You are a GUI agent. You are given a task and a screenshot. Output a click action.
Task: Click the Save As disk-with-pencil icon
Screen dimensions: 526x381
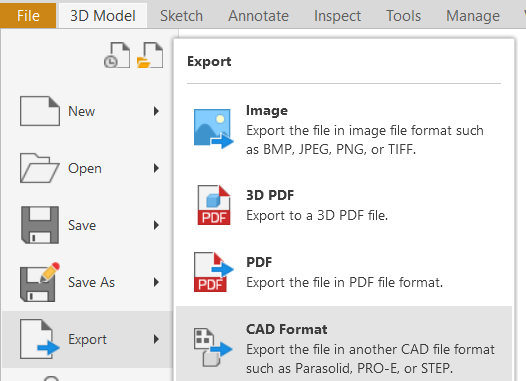pos(40,282)
